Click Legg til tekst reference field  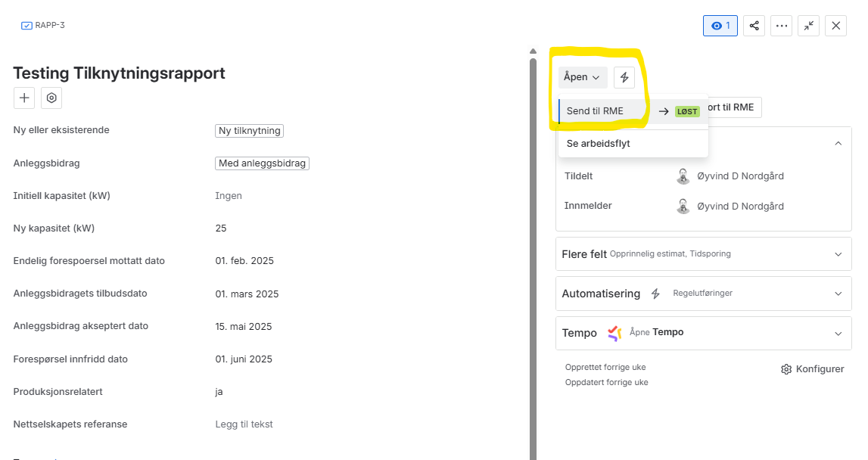tap(244, 424)
